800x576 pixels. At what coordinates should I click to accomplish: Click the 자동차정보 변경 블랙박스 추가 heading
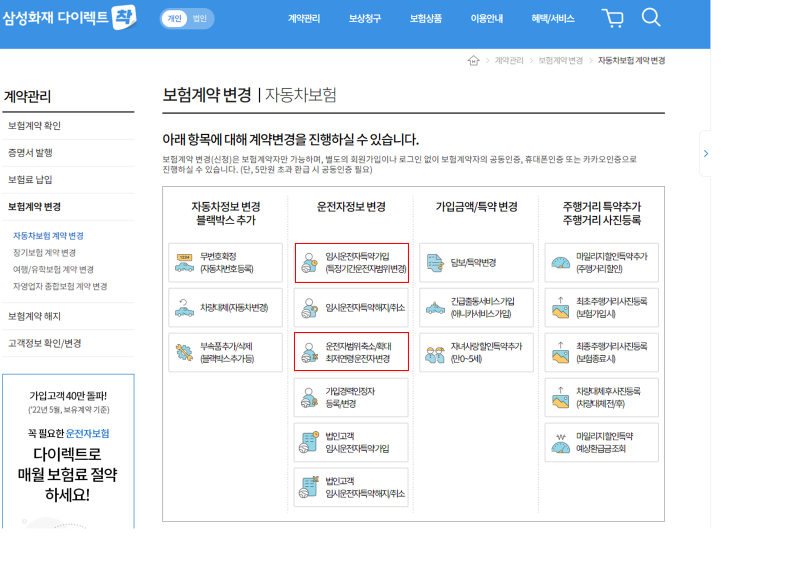[226, 213]
